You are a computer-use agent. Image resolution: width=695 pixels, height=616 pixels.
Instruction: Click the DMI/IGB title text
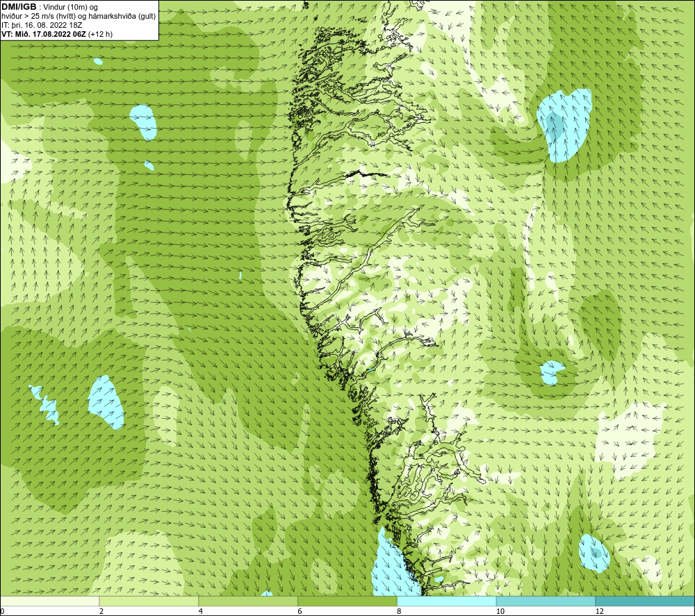click(x=19, y=7)
